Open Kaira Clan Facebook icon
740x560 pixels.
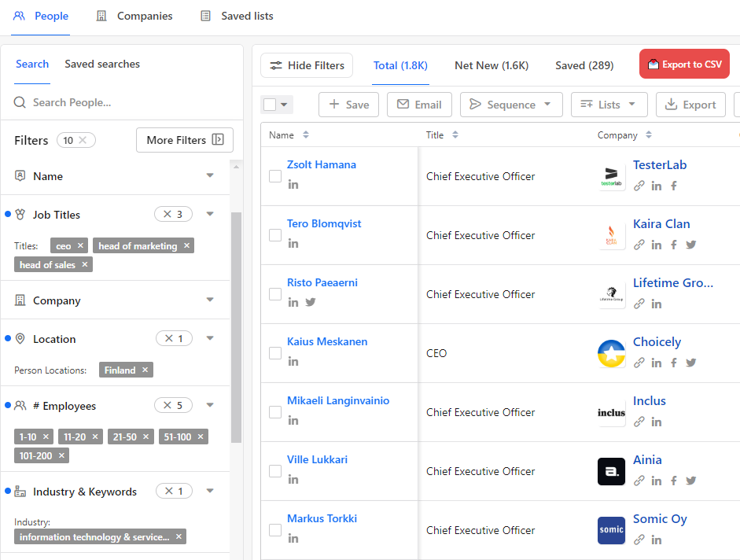click(x=674, y=245)
